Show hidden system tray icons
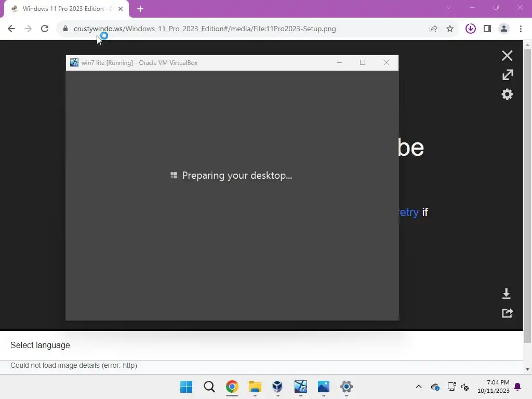The image size is (532, 399). pyautogui.click(x=419, y=387)
